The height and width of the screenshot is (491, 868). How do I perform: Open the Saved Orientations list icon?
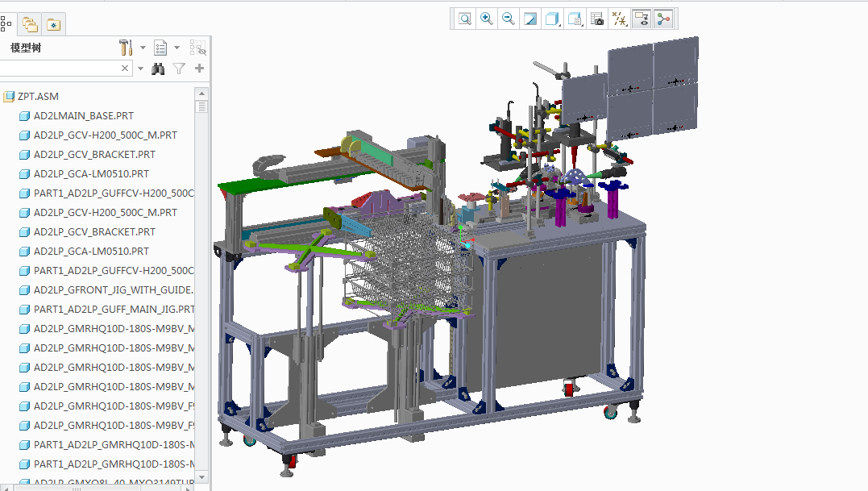pos(575,19)
